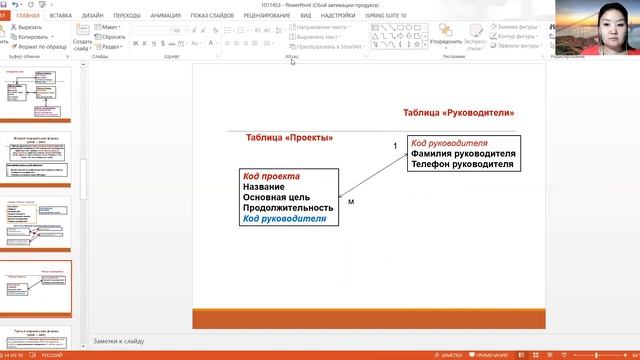
Task: Toggle Align Left paragraph
Action: (x=227, y=43)
